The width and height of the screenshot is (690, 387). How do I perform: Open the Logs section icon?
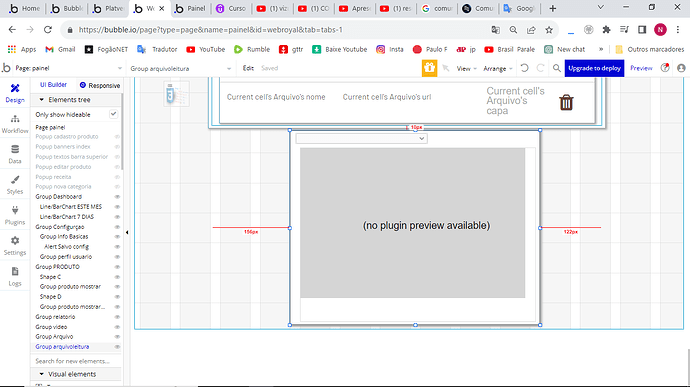[15, 272]
